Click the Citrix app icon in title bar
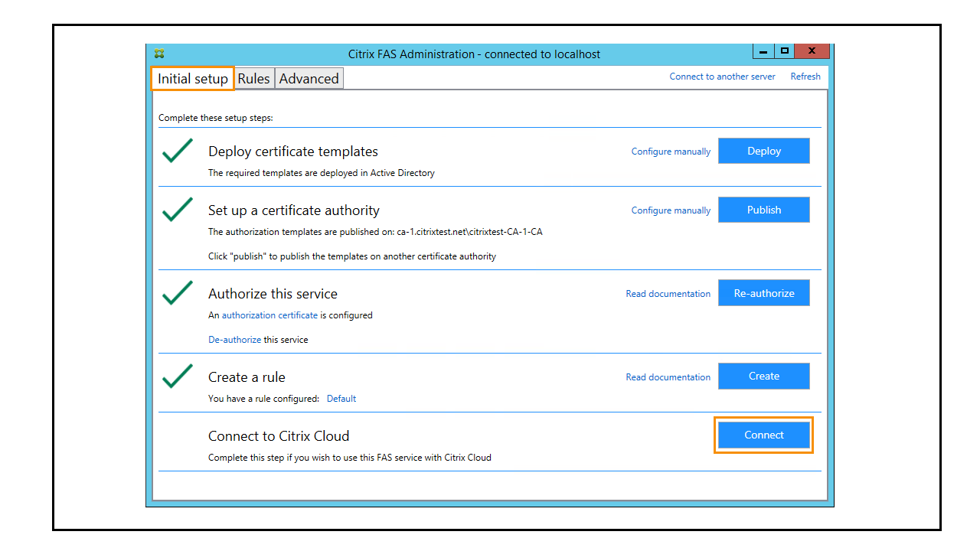980x551 pixels. (159, 54)
